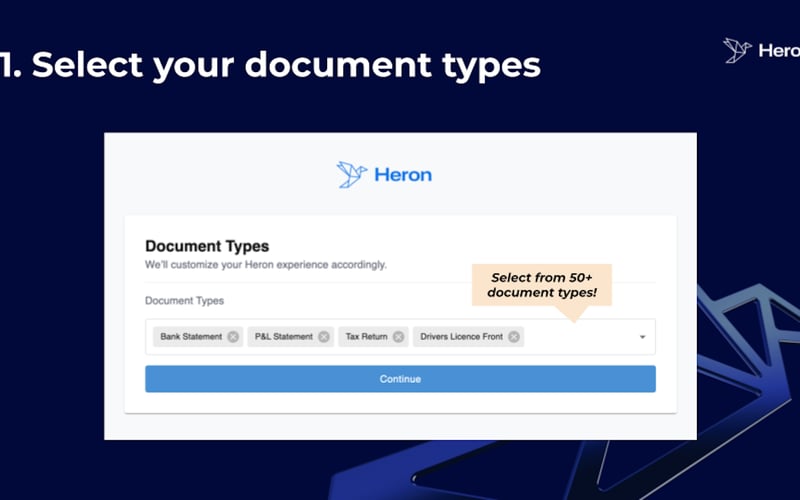Remove the P&L Statement chip
The image size is (800, 500).
324,337
